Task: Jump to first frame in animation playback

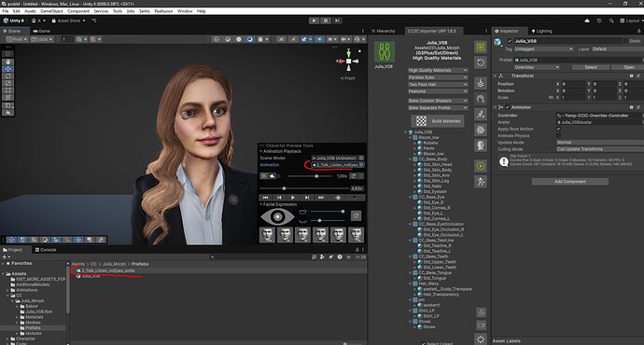Action: (266, 198)
